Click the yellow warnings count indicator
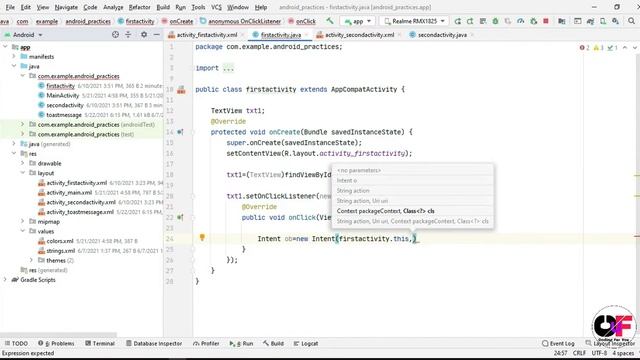 (598, 48)
